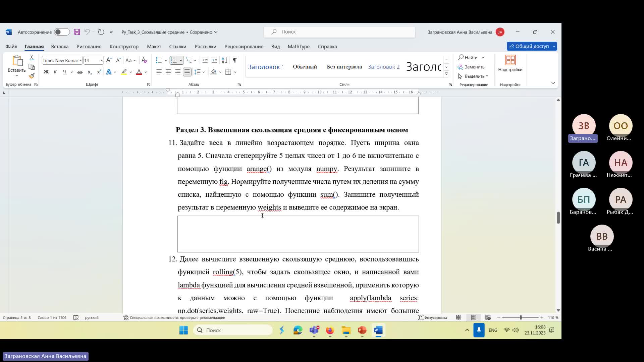Image resolution: width=644 pixels, height=362 pixels.
Task: Apply superscript formatting
Action: (99, 72)
